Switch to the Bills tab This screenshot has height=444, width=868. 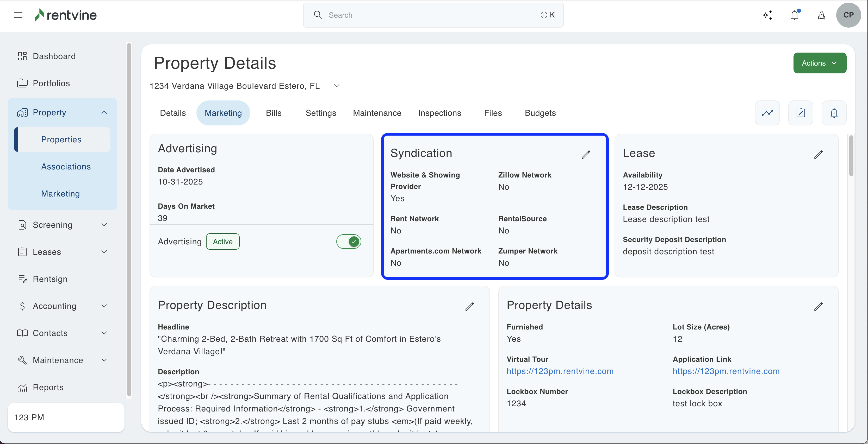[x=273, y=113]
